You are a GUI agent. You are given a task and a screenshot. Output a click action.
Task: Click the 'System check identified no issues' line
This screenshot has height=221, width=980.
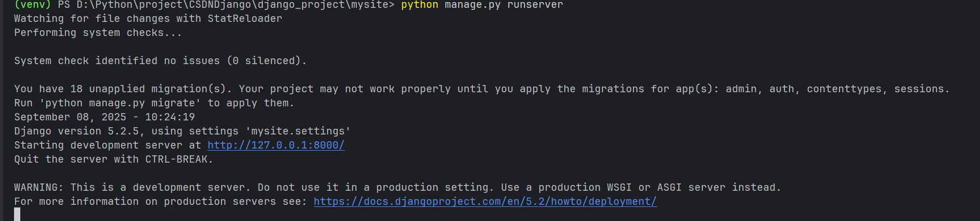(160, 61)
